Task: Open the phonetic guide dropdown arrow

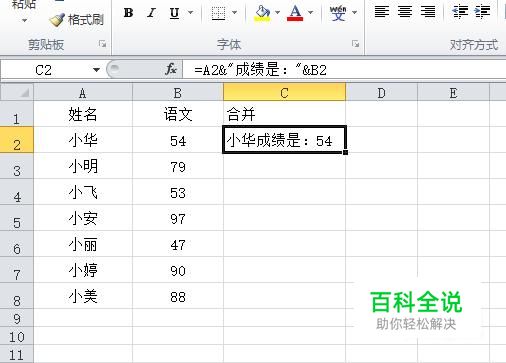Action: 355,13
